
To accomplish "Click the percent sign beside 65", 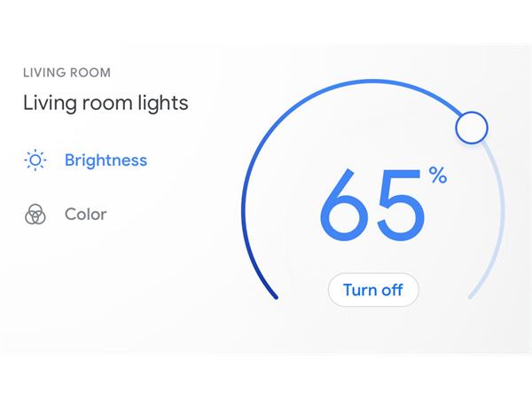I will point(437,176).
